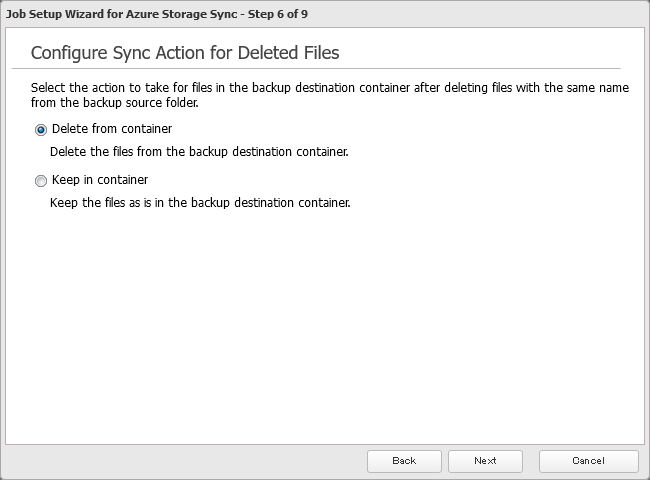Select the Delete from container radio button
This screenshot has width=650, height=480.
pos(41,129)
